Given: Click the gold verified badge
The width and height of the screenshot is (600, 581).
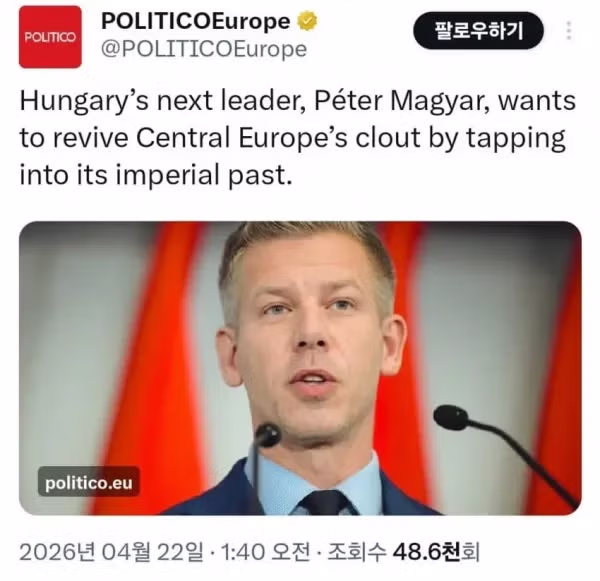Looking at the screenshot, I should tap(307, 21).
